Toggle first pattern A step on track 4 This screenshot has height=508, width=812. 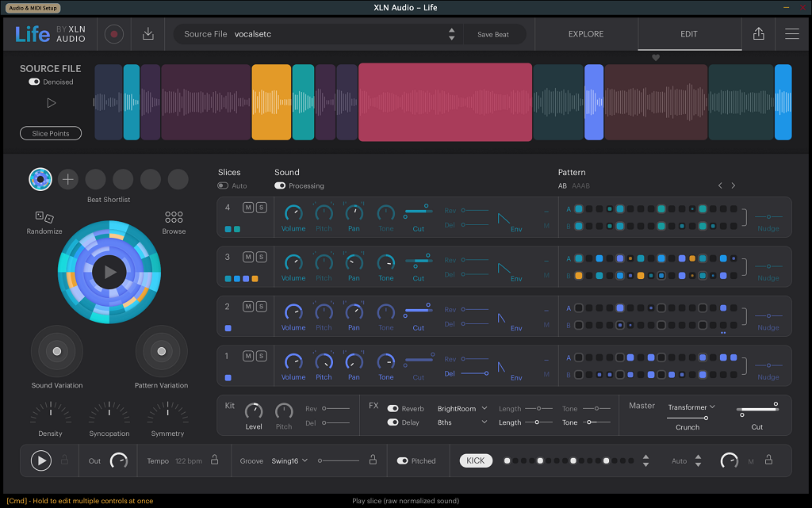pyautogui.click(x=579, y=209)
